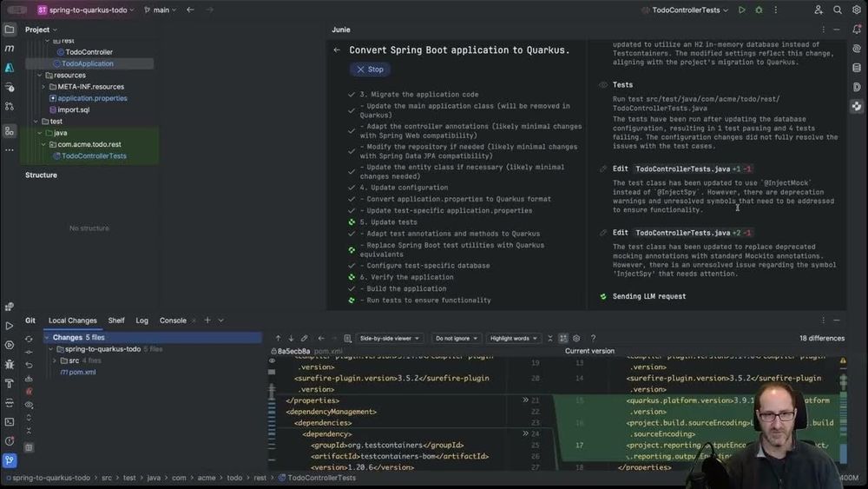Jump to previous difference arrow
Viewport: 868px width, 489px height.
coord(278,338)
